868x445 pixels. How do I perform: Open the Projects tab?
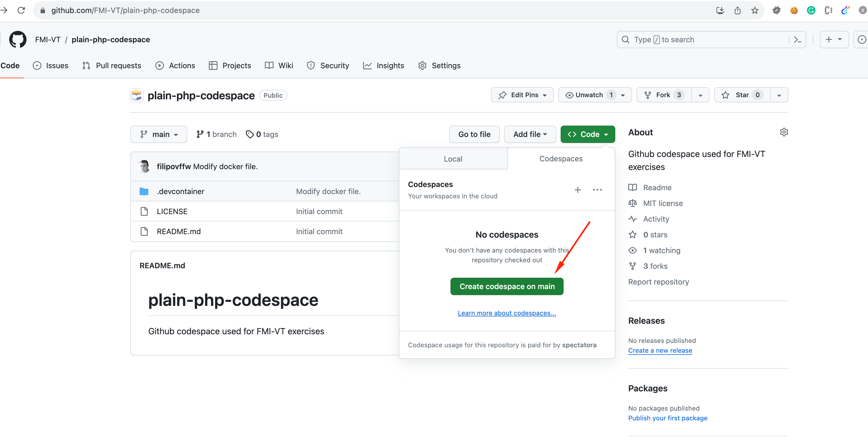point(230,66)
